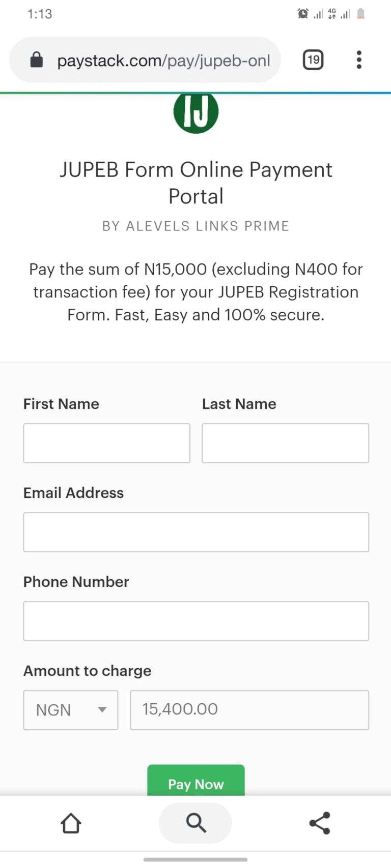Image resolution: width=391 pixels, height=868 pixels.
Task: Tap the share icon in bottom bar
Action: [x=320, y=823]
